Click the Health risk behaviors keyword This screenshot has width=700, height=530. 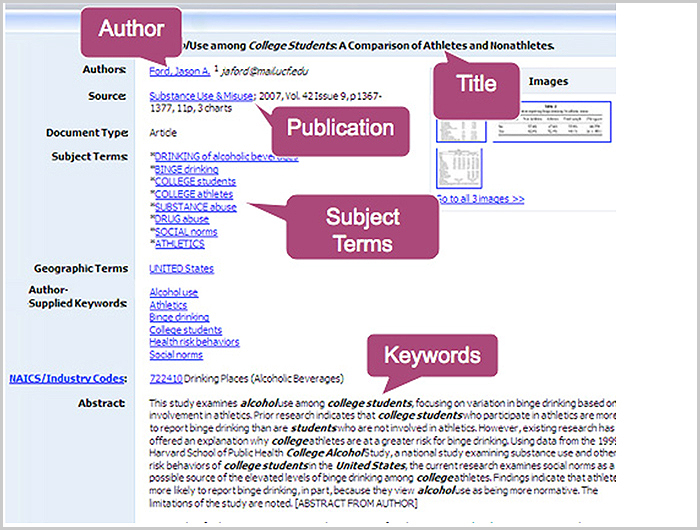194,342
